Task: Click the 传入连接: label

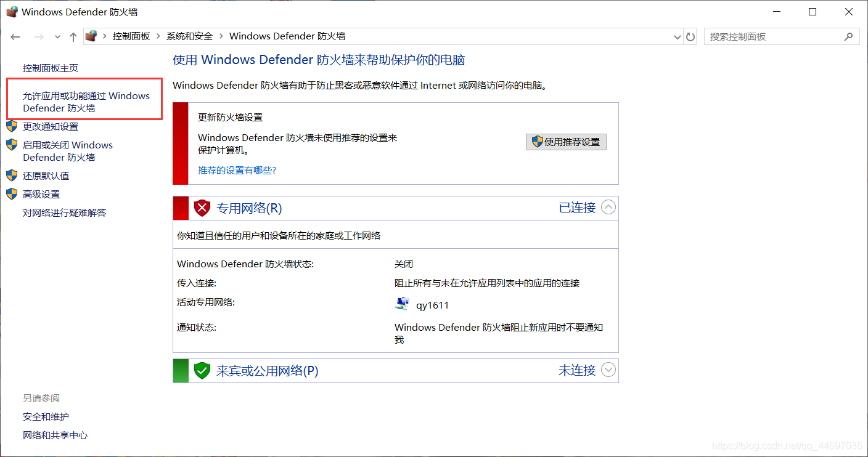Action: coord(197,283)
